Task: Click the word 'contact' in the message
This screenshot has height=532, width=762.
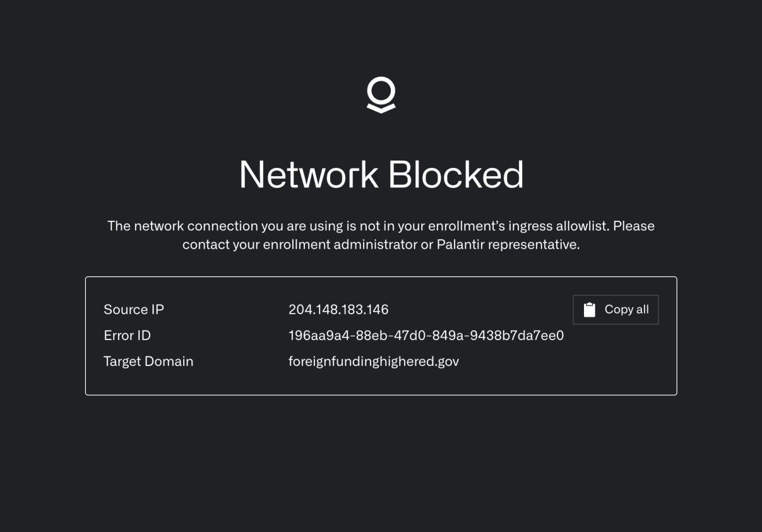Action: 206,245
